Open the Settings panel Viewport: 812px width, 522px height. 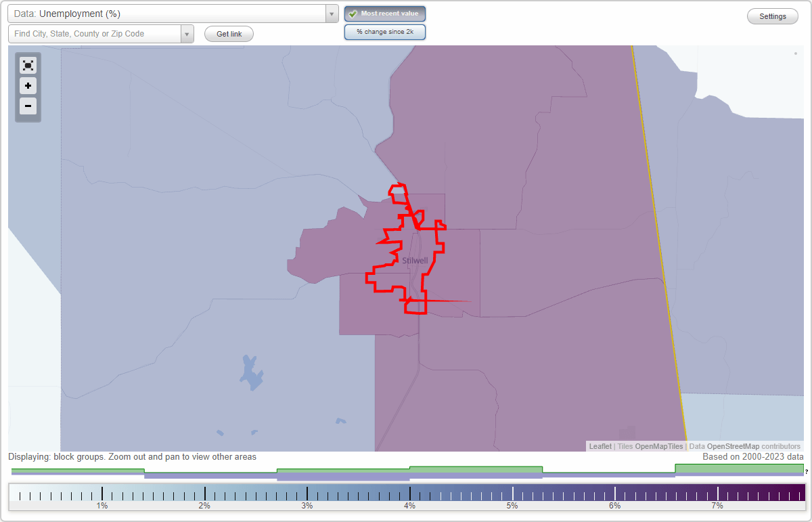pos(772,16)
